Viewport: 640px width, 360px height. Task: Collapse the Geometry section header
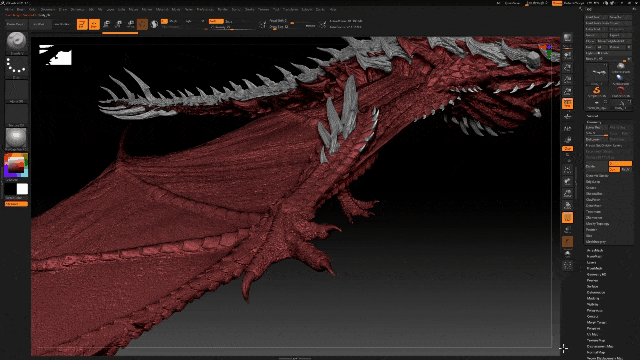(x=594, y=122)
